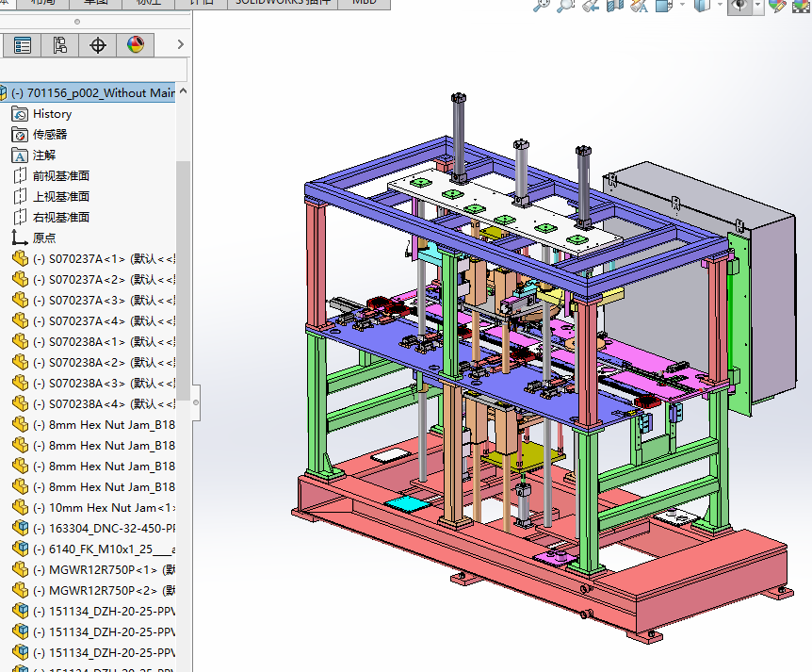Activate the Section View tool
Image resolution: width=812 pixels, height=672 pixels.
coord(614,6)
